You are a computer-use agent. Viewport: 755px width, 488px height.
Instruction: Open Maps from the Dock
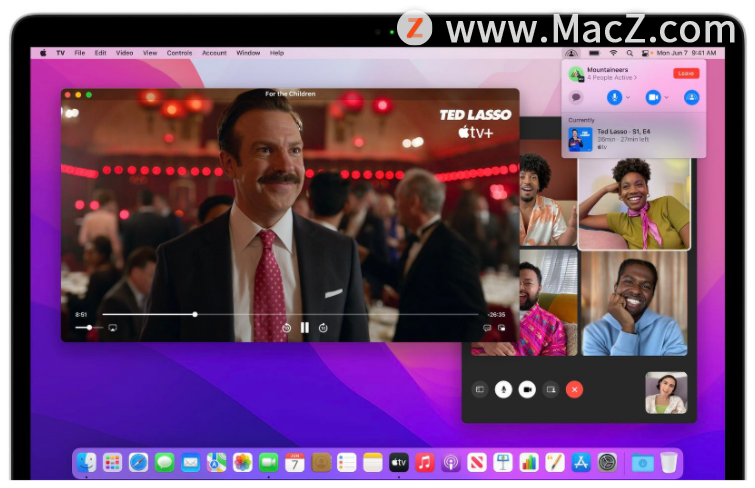(216, 463)
